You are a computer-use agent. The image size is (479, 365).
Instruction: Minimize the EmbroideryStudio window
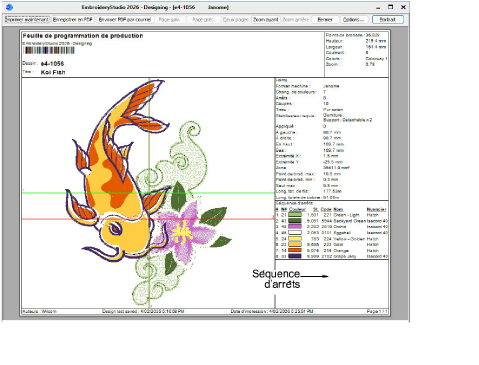point(378,7)
